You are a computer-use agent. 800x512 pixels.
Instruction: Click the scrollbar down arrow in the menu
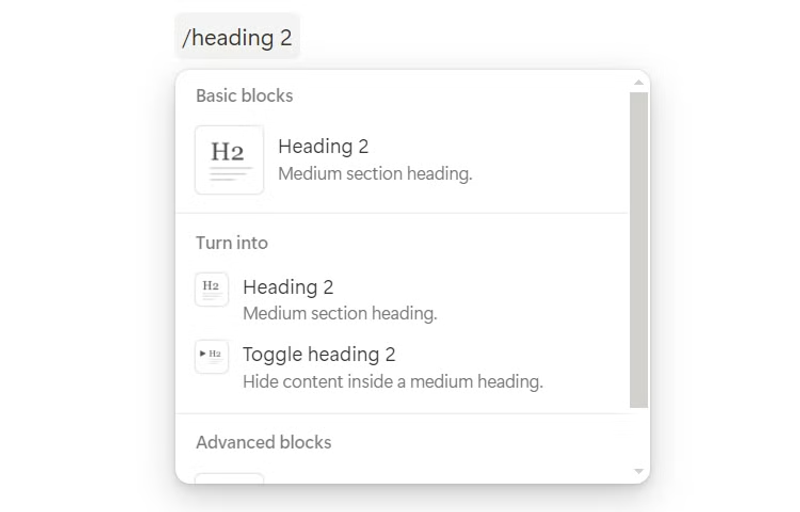[639, 471]
